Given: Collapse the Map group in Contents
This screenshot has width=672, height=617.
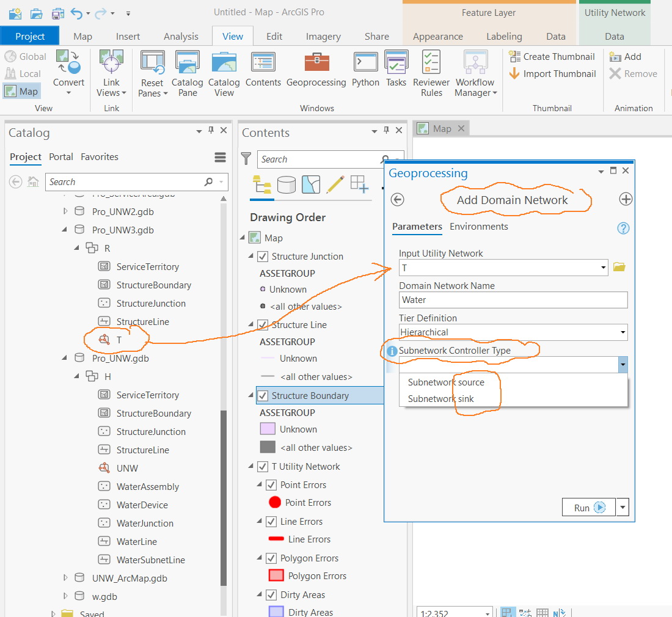Looking at the screenshot, I should pyautogui.click(x=242, y=238).
